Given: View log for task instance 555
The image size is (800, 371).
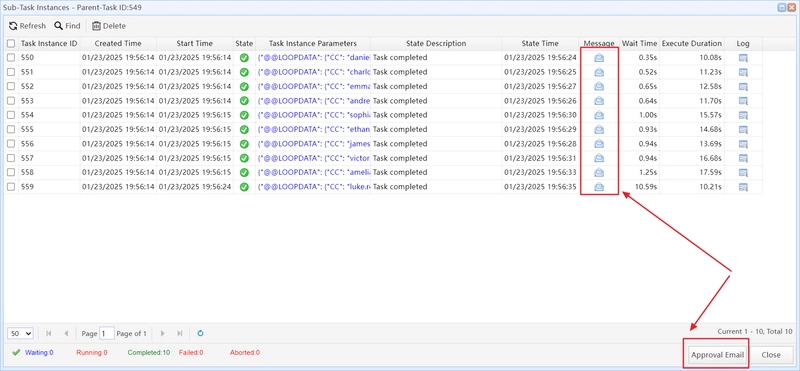Looking at the screenshot, I should click(x=743, y=130).
